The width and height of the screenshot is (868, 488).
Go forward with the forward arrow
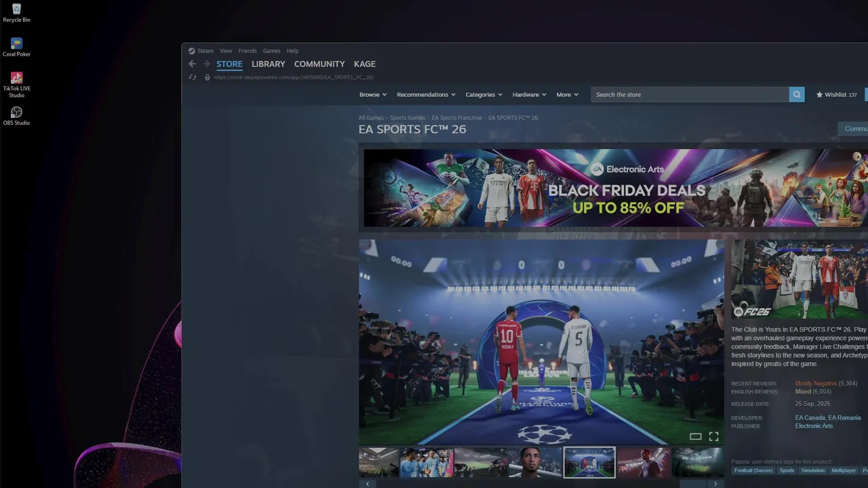click(206, 64)
